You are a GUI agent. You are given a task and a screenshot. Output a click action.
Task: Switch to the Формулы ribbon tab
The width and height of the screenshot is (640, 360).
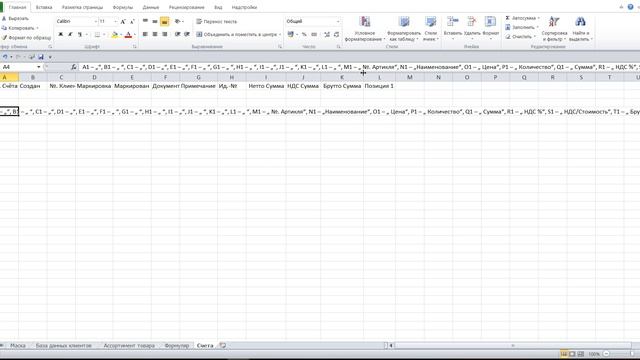(x=122, y=7)
